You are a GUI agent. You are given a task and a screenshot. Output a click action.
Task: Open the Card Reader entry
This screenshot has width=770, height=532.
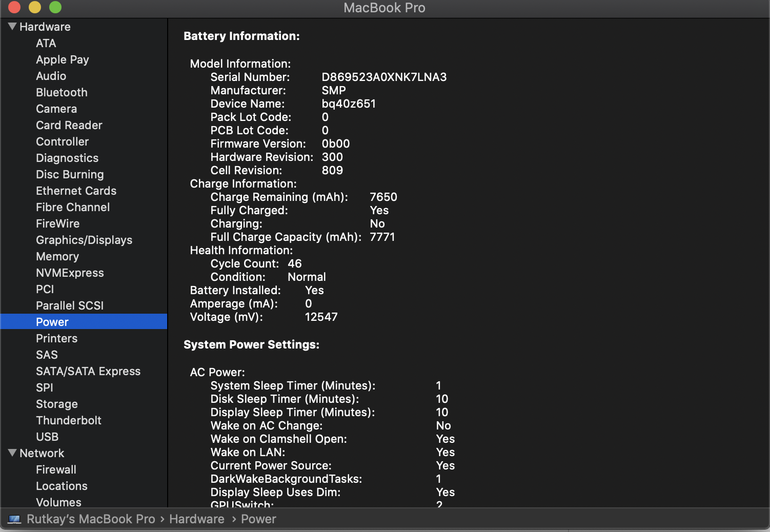coord(69,125)
